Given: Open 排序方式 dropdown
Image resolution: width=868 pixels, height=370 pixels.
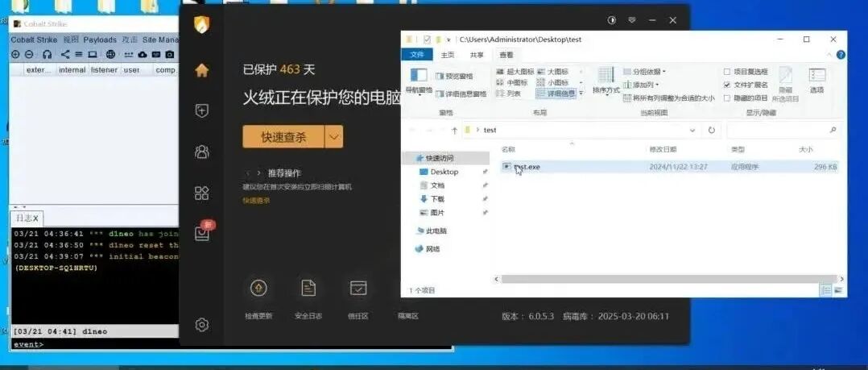Looking at the screenshot, I should pos(606,81).
